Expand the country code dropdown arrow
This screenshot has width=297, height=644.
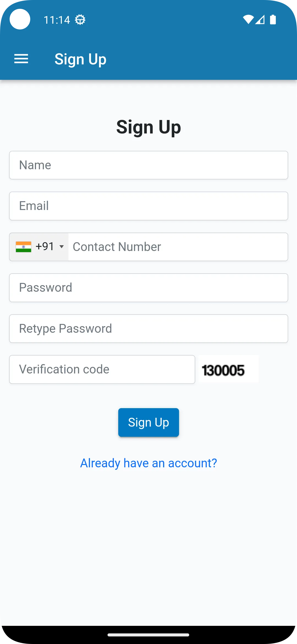point(62,247)
